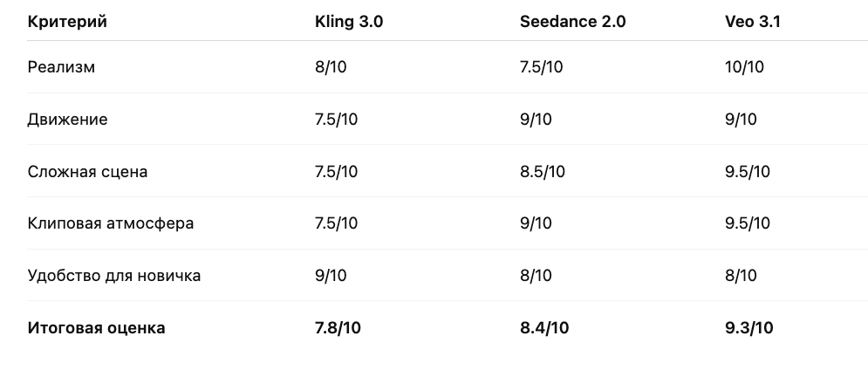Click Veo 3.1 realism score 10/10

point(744,67)
